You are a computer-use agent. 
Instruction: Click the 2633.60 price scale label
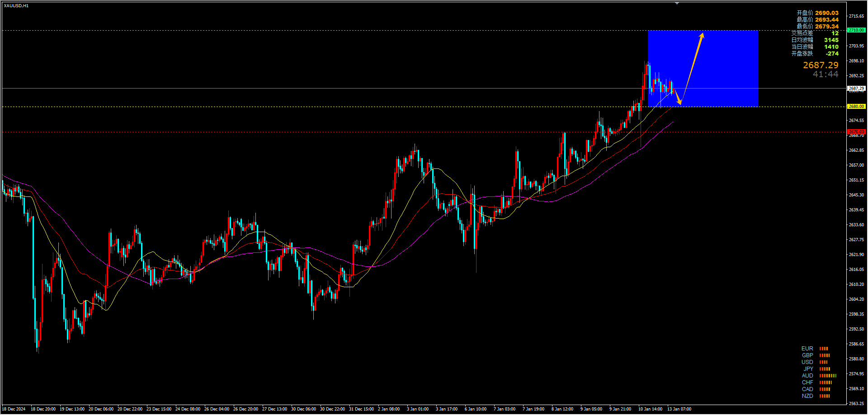[856, 225]
